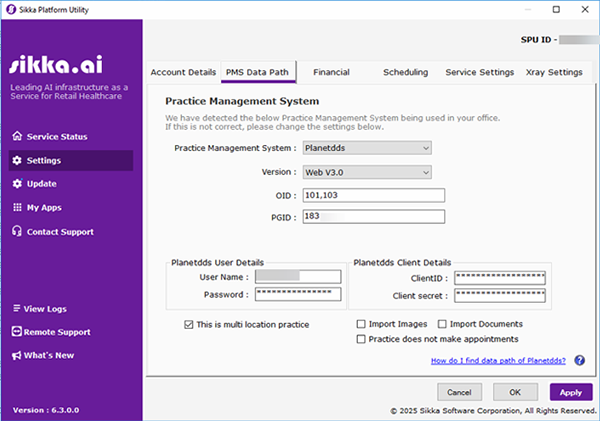Click the OID input field
This screenshot has height=421, width=600.
point(374,195)
